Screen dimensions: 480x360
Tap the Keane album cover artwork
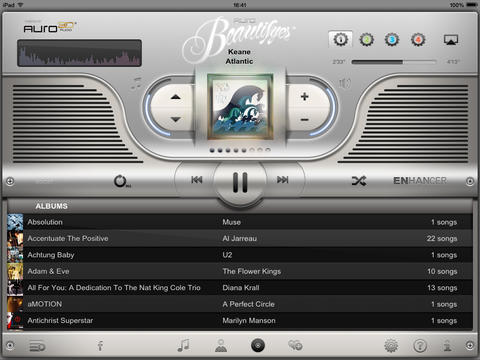(240, 107)
